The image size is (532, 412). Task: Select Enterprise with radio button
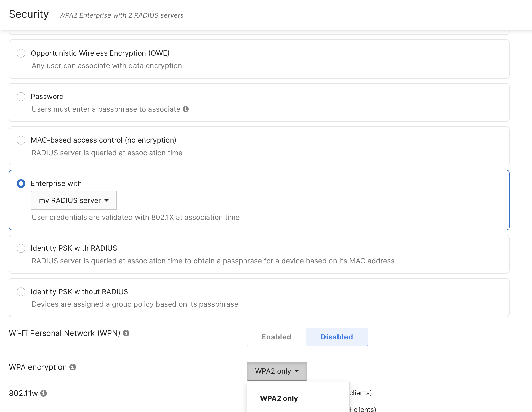click(21, 183)
